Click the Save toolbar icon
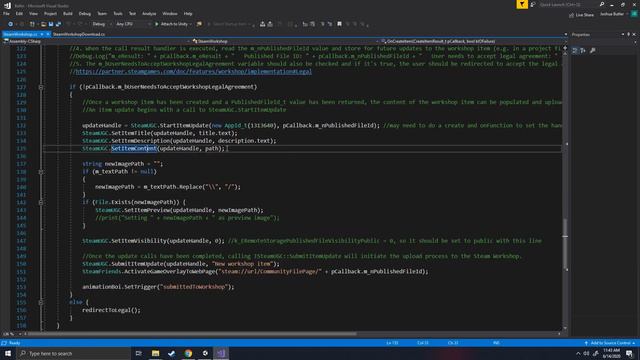This screenshot has width=640, height=360. pos(51,24)
